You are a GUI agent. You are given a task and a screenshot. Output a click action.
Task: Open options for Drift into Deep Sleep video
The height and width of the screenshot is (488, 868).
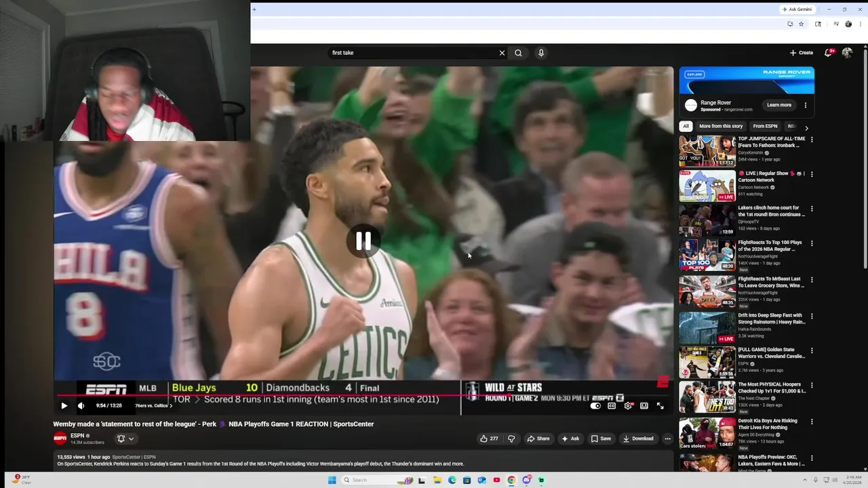812,317
